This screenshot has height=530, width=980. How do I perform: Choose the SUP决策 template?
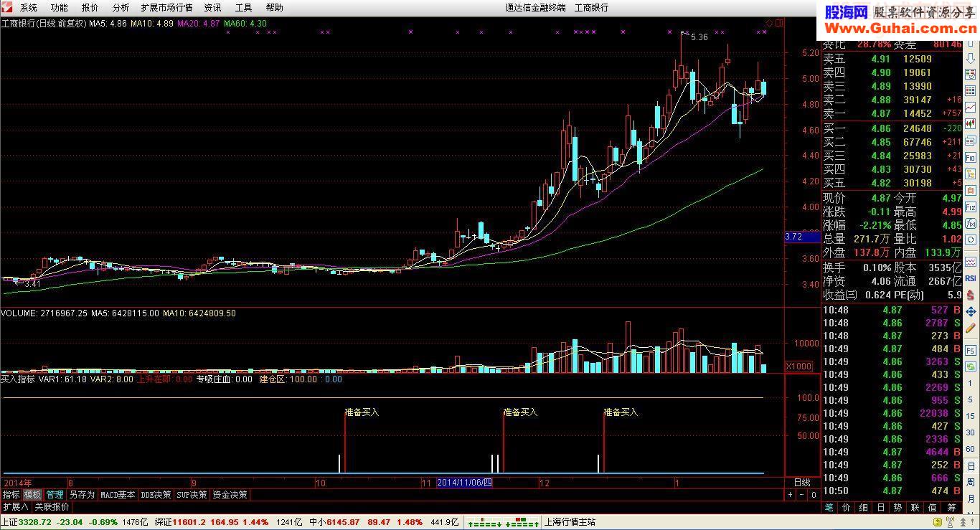(192, 495)
